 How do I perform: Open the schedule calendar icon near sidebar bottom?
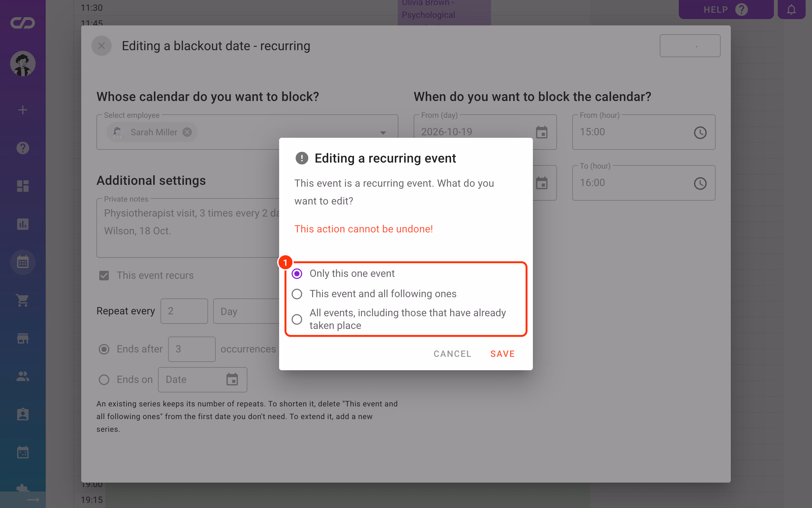23,452
